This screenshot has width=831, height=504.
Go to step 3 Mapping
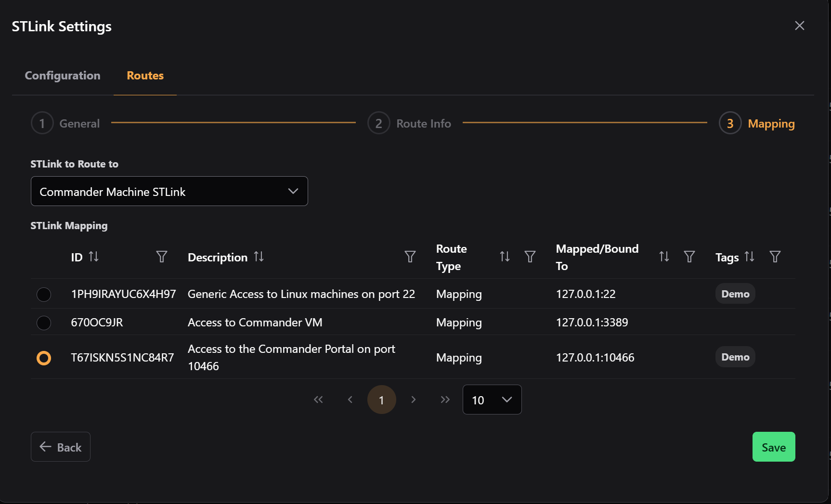click(757, 123)
